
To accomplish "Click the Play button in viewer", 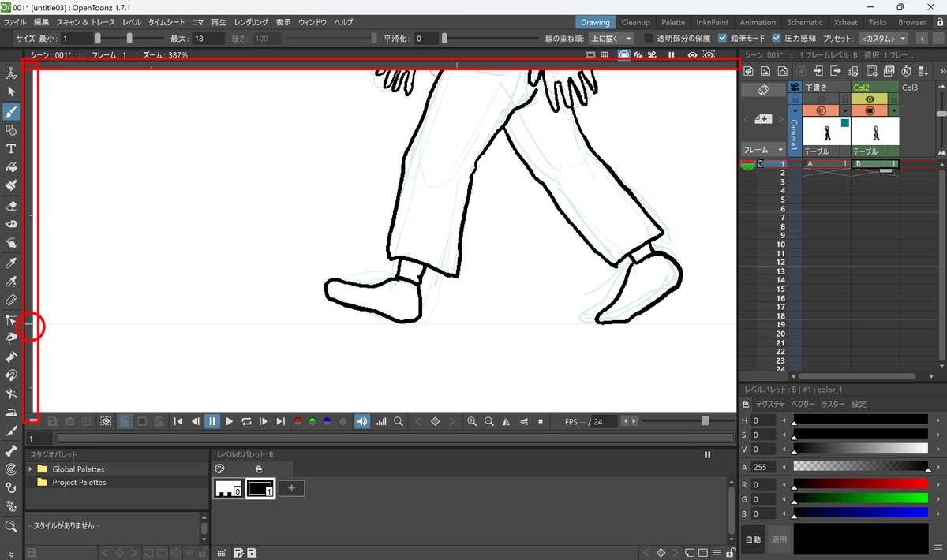I will pyautogui.click(x=230, y=422).
